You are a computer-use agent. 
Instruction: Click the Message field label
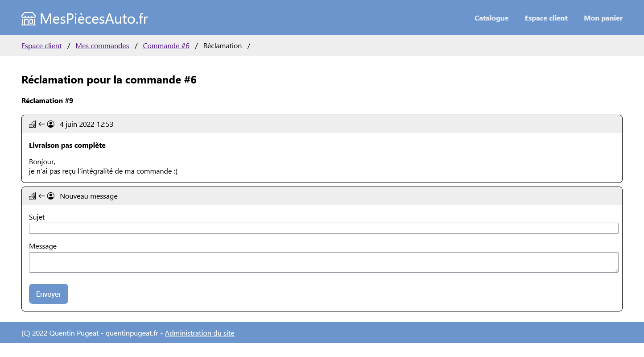[x=43, y=246]
